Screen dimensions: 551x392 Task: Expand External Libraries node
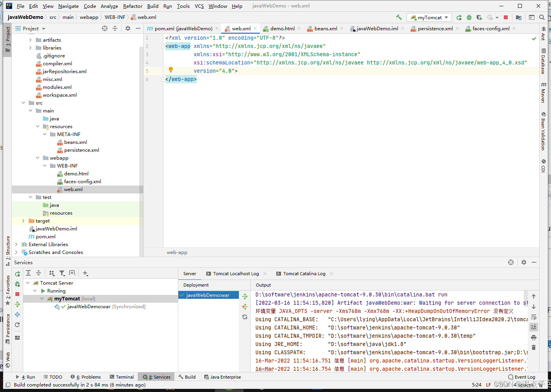point(16,245)
